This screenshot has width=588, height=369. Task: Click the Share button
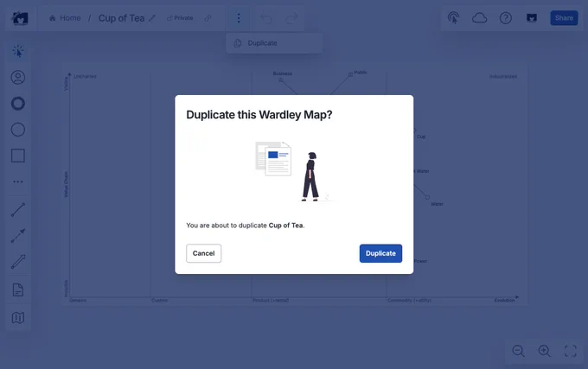click(x=564, y=18)
